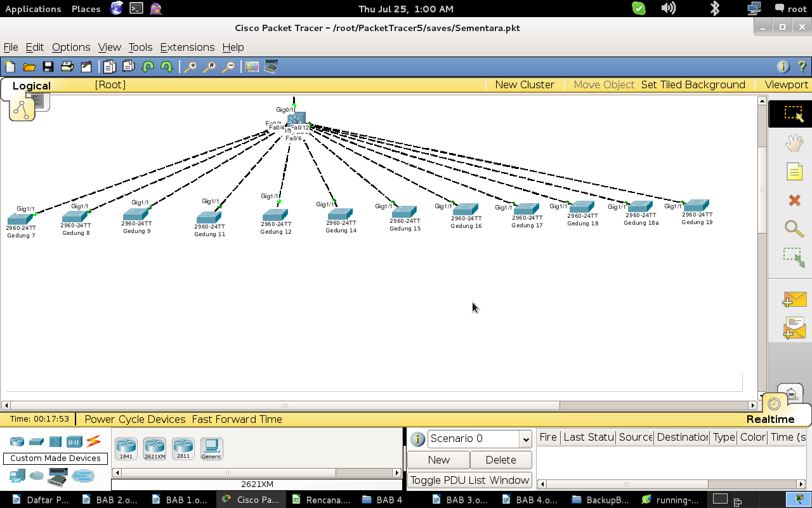812x508 pixels.
Task: Choose the Inspect magnifier tool
Action: pyautogui.click(x=794, y=229)
